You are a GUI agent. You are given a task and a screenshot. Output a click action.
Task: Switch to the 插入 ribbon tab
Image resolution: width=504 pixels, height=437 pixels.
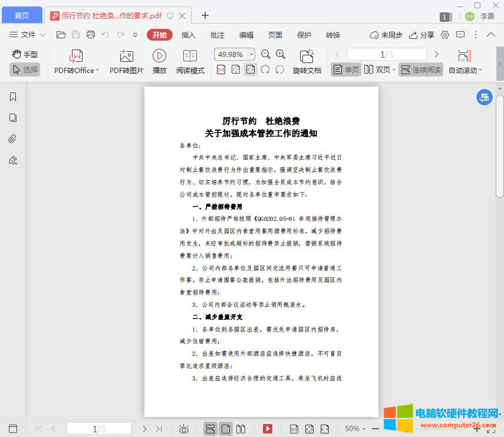(188, 35)
